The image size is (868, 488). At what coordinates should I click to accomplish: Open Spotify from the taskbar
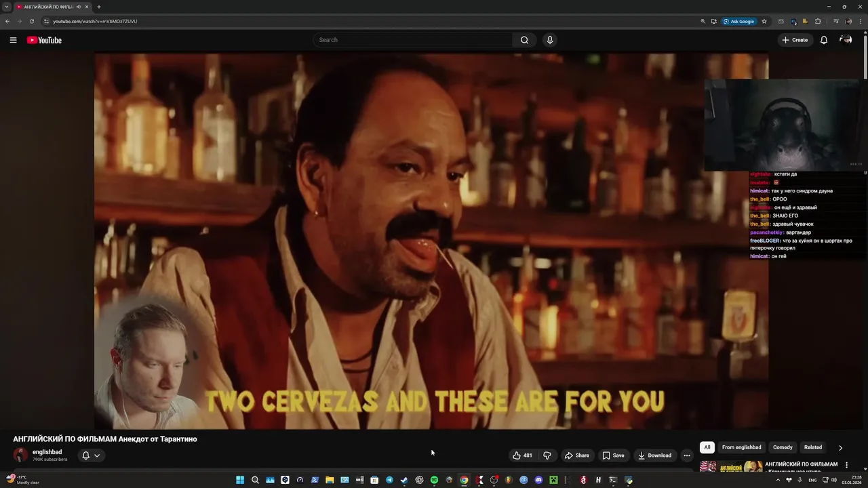pos(434,480)
